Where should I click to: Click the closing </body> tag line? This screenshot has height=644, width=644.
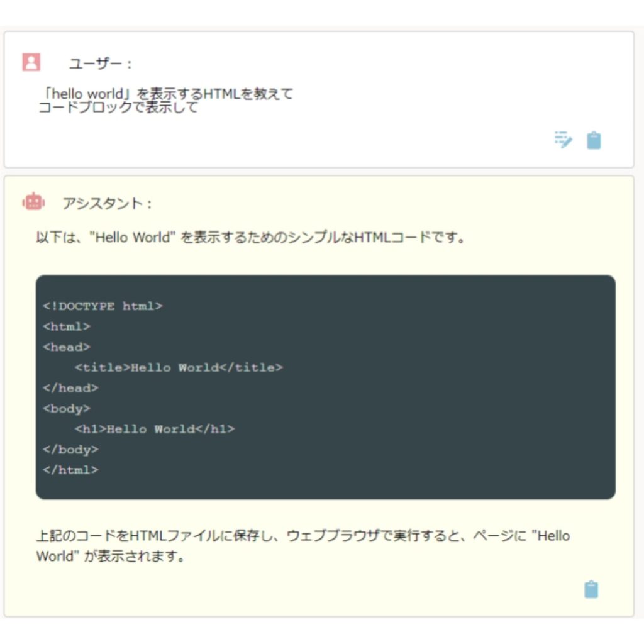click(x=70, y=450)
